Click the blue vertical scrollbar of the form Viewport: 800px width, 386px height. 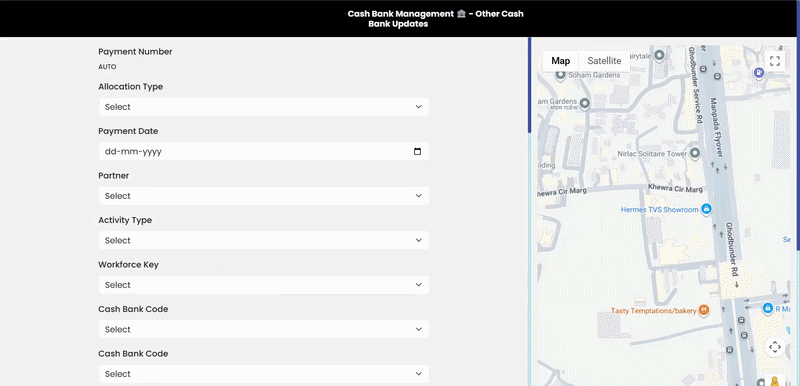coord(530,85)
